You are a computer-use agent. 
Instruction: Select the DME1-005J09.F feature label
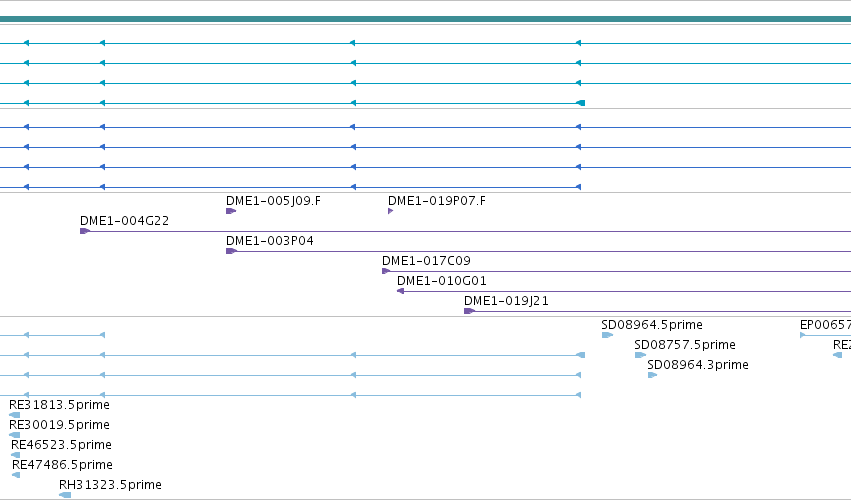[273, 201]
